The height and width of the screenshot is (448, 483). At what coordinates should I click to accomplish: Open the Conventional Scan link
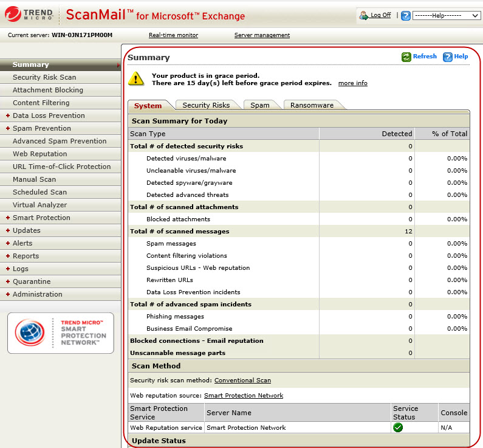tap(242, 381)
